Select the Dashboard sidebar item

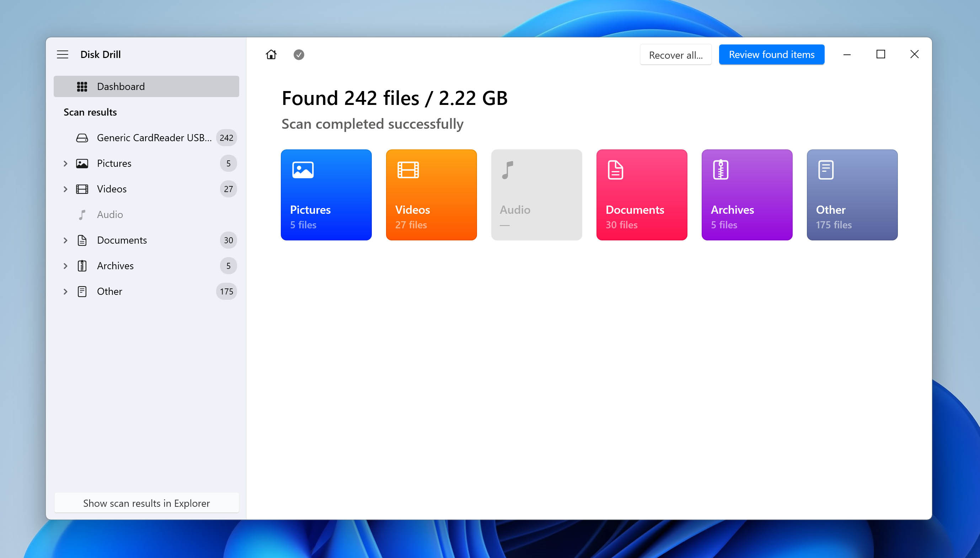[146, 86]
